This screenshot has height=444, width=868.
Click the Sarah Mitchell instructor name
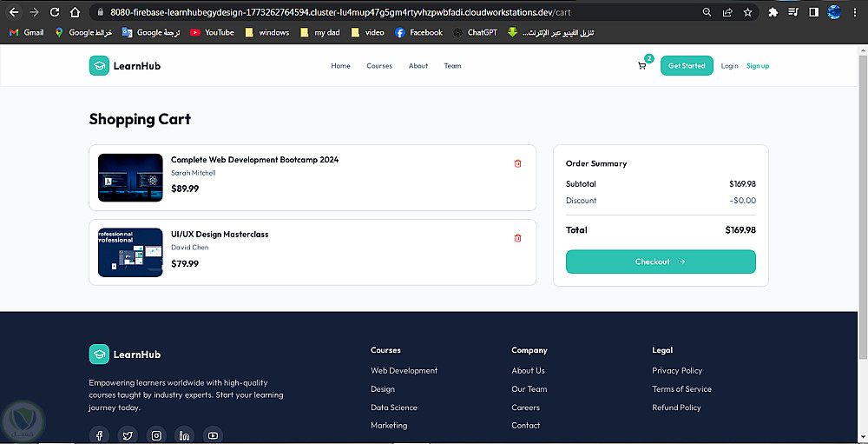(x=194, y=173)
